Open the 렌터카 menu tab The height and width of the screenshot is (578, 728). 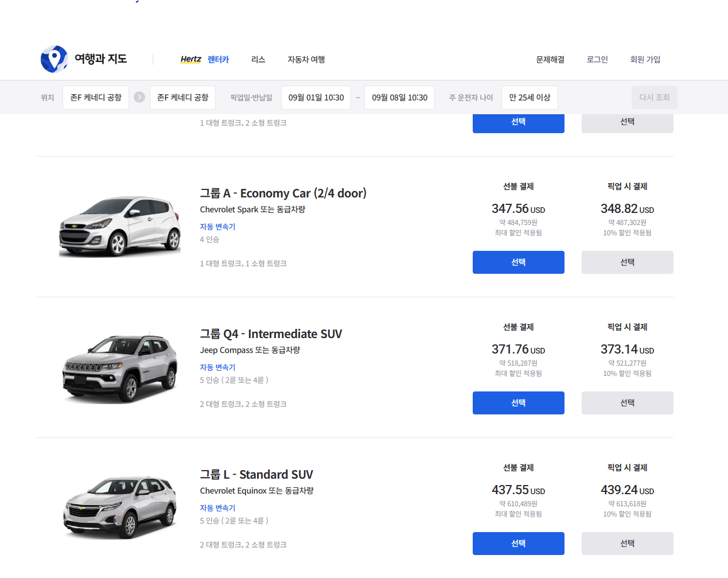(x=218, y=59)
